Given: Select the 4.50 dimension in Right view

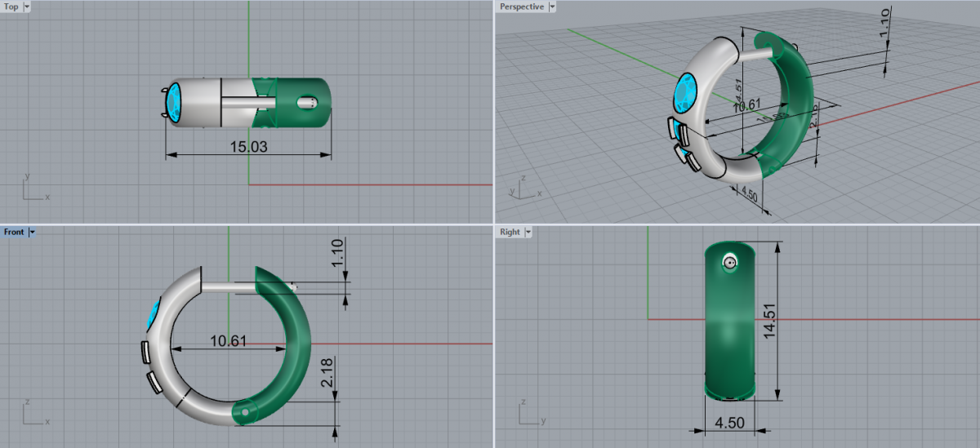Looking at the screenshot, I should coord(730,424).
